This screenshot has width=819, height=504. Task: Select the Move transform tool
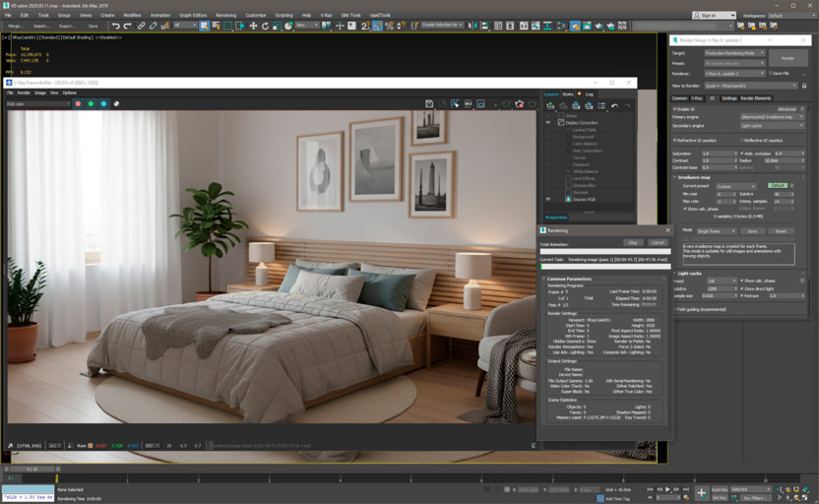tap(253, 26)
